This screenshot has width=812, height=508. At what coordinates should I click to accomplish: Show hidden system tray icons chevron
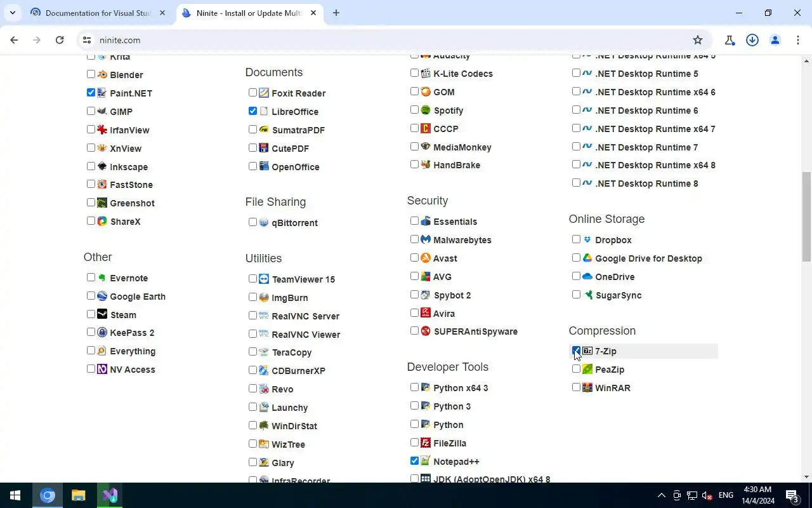(x=661, y=495)
